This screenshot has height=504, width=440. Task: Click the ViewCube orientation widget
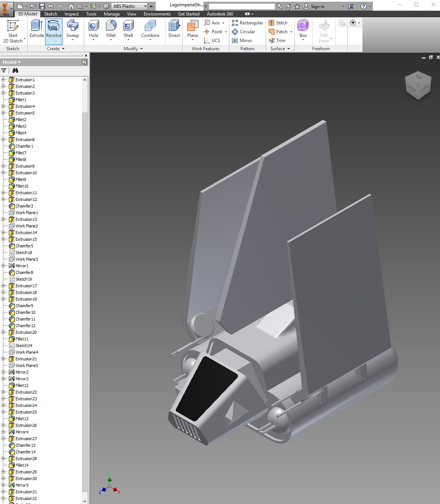(x=418, y=86)
